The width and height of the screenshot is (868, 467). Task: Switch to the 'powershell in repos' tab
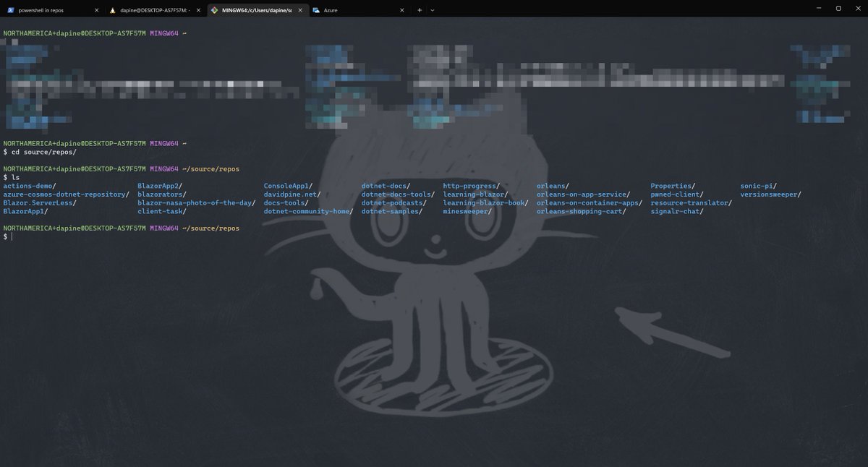(51, 11)
